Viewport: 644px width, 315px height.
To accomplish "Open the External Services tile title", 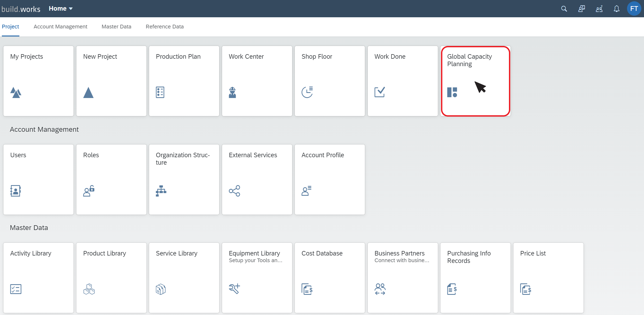I will (253, 155).
